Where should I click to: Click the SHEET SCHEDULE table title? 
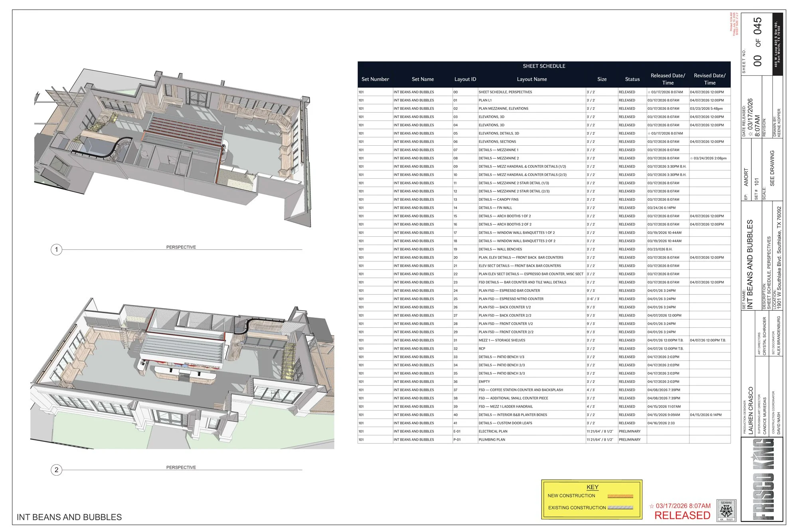coord(544,66)
